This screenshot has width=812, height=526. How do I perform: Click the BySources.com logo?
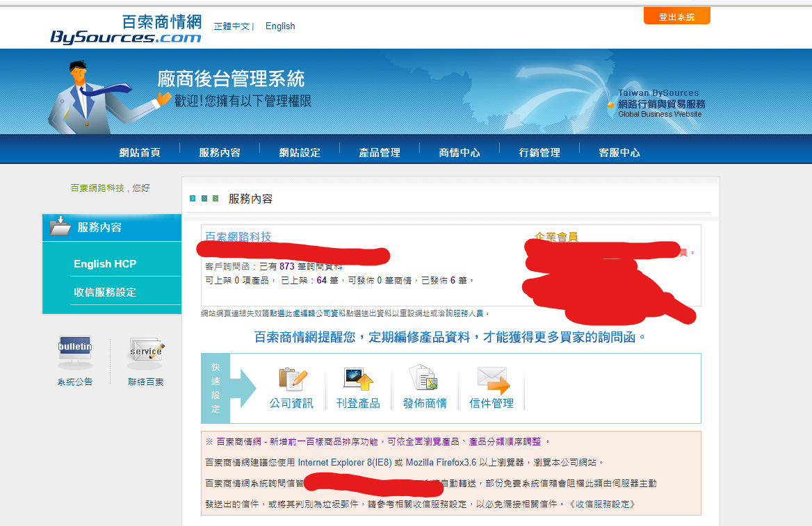point(126,29)
